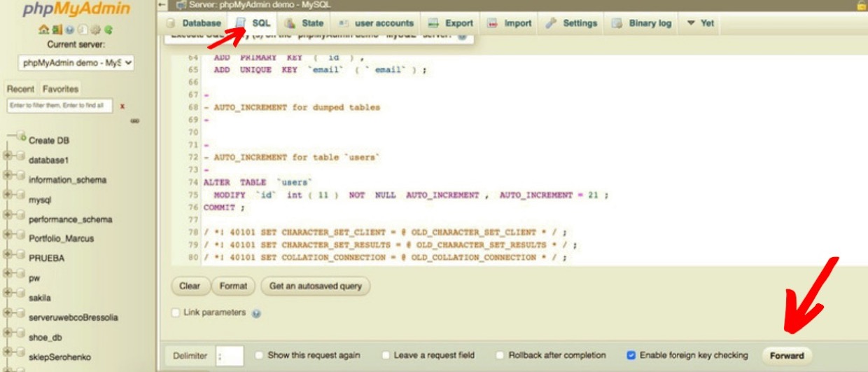
Task: Open the MySQL documentation page icon
Action: tap(83, 30)
